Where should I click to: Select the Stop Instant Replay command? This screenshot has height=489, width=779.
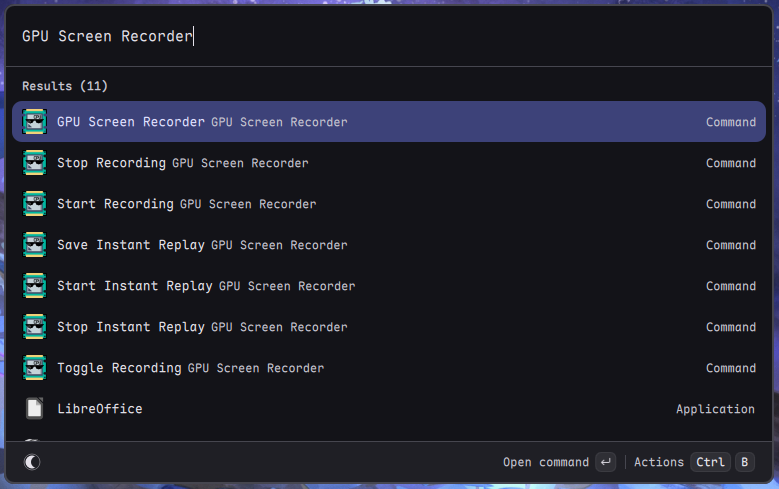[x=389, y=326]
